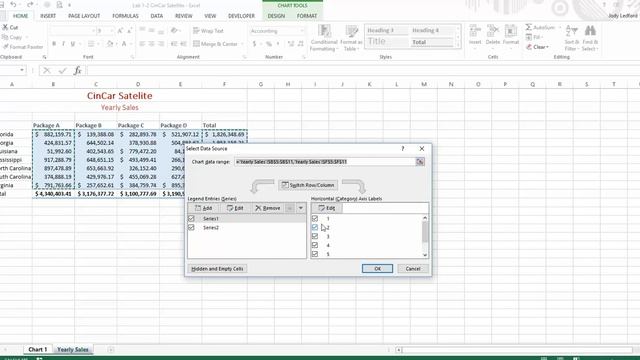Uncheck axis label 1 checkbox
640x360 pixels.
315,219
